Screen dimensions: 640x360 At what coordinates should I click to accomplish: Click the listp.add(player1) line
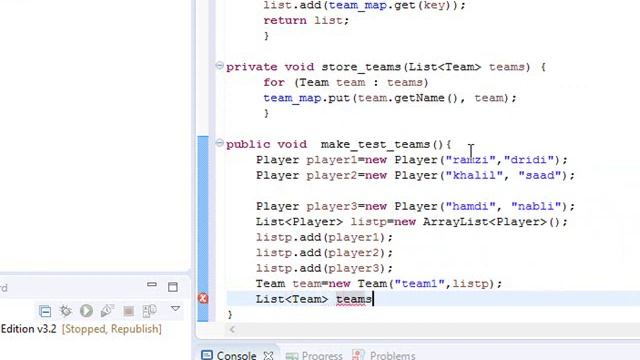point(324,237)
